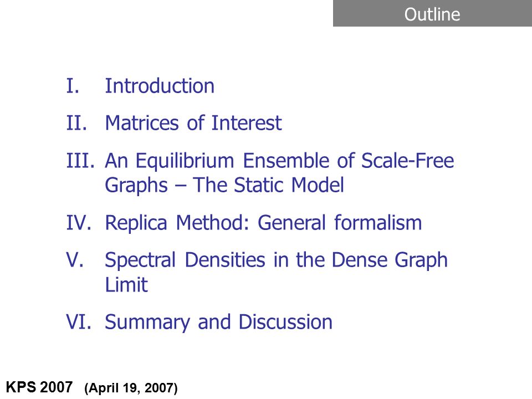Click Roman numeral VI marker
The image size is (532, 399).
pos(79,322)
